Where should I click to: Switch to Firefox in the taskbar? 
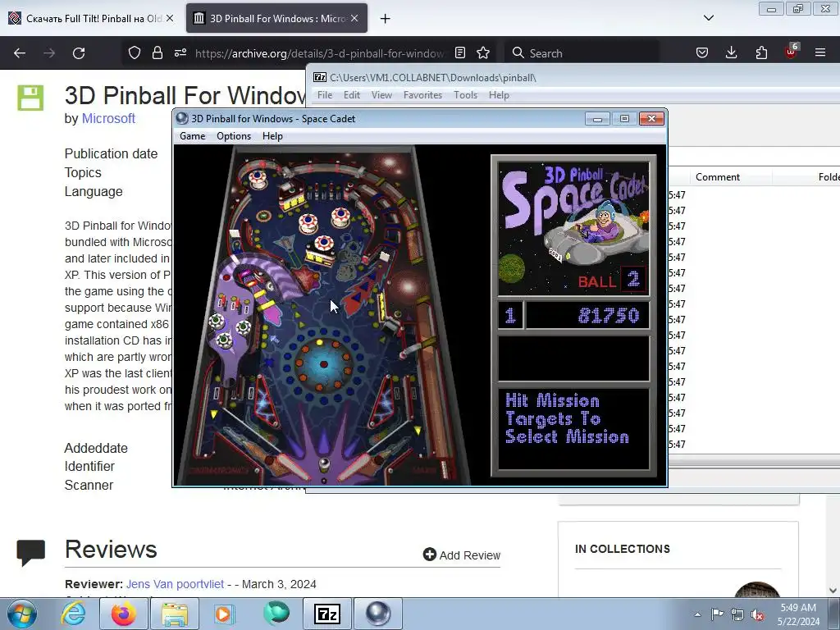124,614
